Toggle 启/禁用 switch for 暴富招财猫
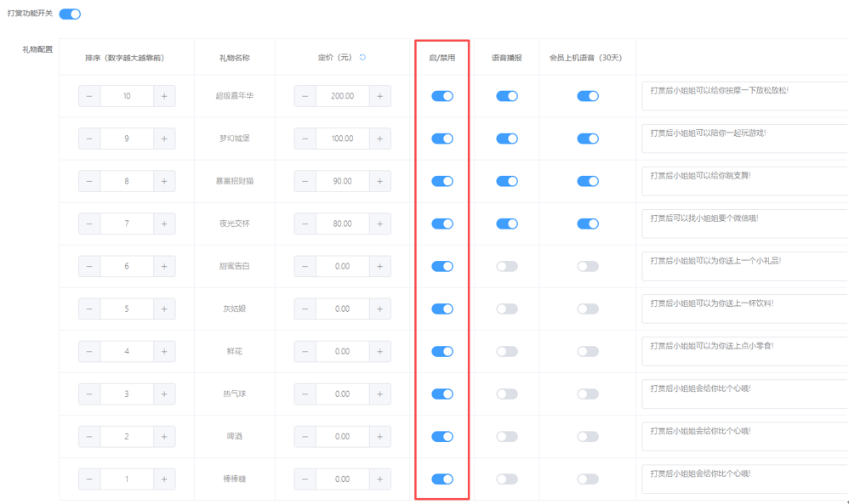The height and width of the screenshot is (504, 849). click(442, 181)
